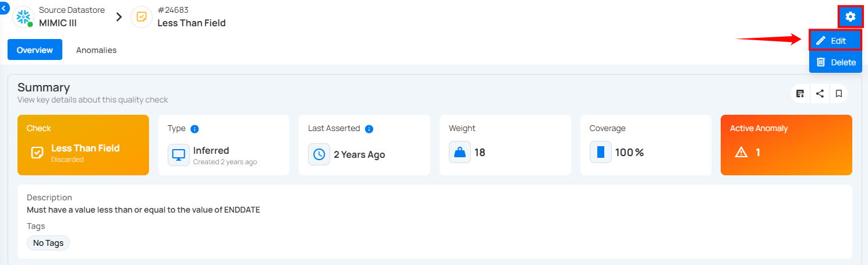Screen dimensions: 868x265
Task: Collapse the sidebar with the back chevron
Action: (x=4, y=8)
